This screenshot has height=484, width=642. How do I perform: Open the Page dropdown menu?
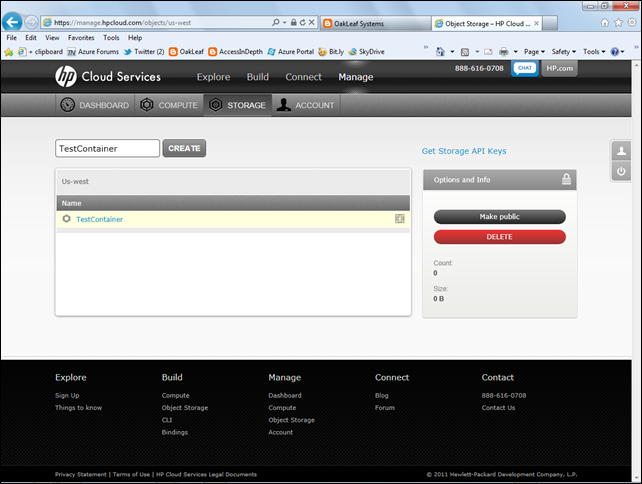tap(534, 52)
